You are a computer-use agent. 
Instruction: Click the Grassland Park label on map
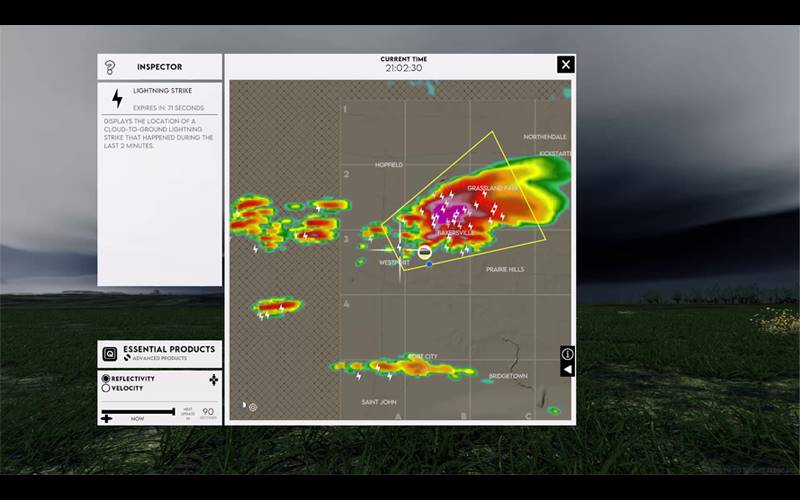coord(492,188)
